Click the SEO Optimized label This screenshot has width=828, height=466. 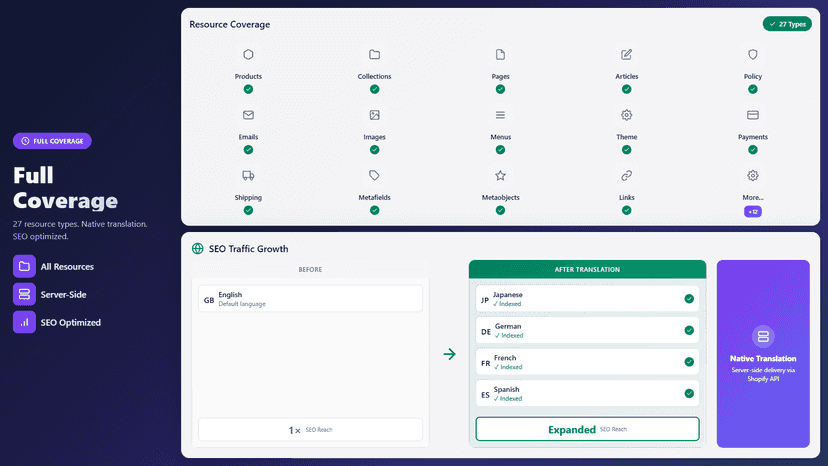tap(71, 323)
